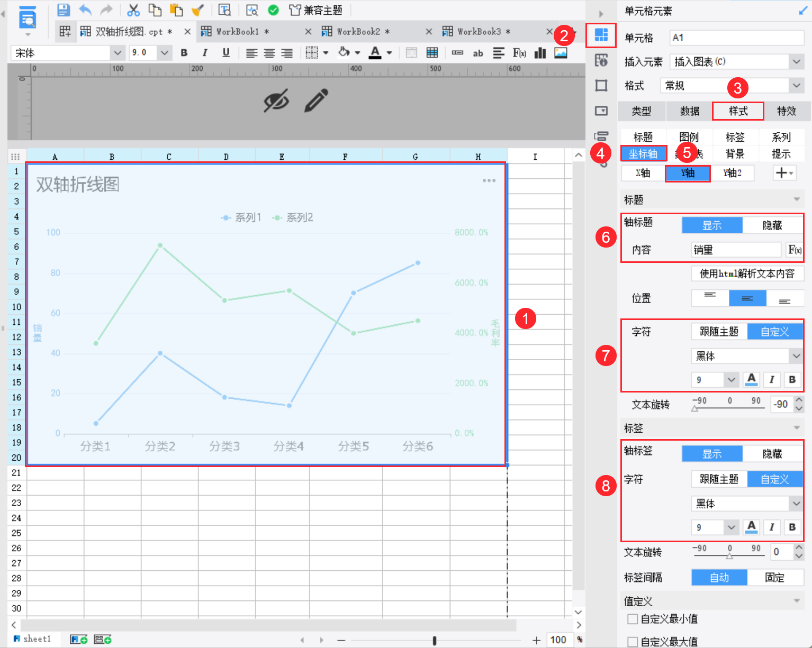
Task: Open the plus dropdown next to Y轴2
Action: click(x=784, y=173)
